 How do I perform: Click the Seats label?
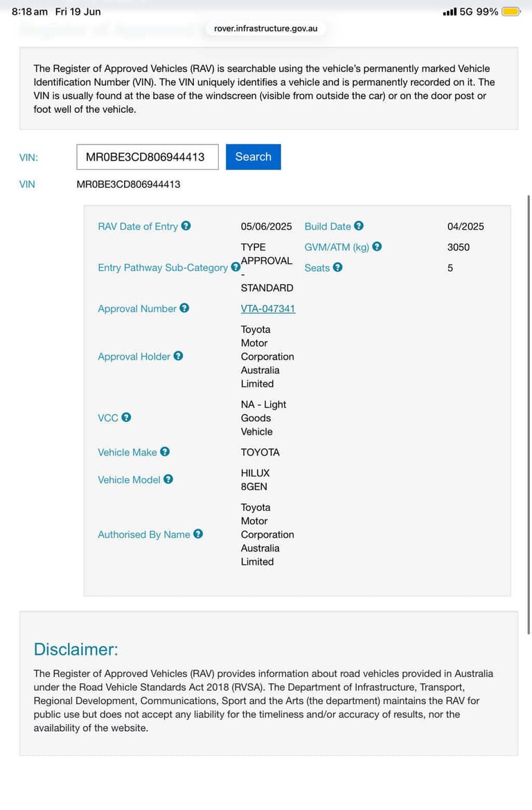(x=317, y=267)
